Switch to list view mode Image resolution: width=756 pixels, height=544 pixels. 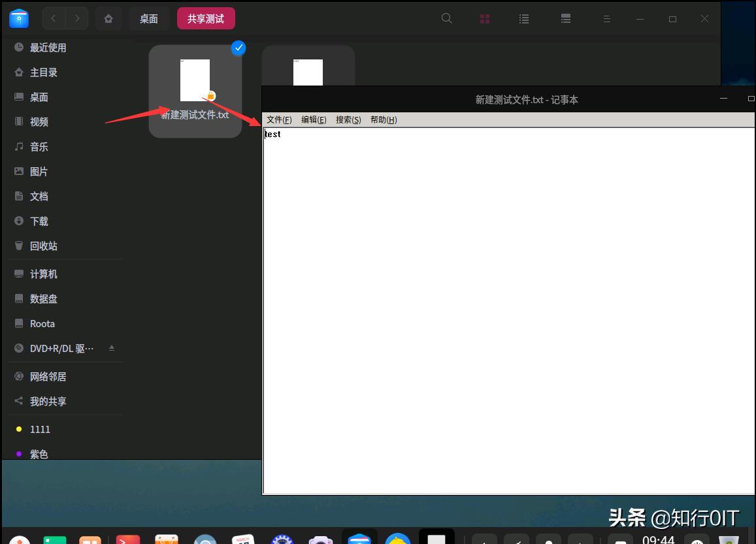point(524,18)
